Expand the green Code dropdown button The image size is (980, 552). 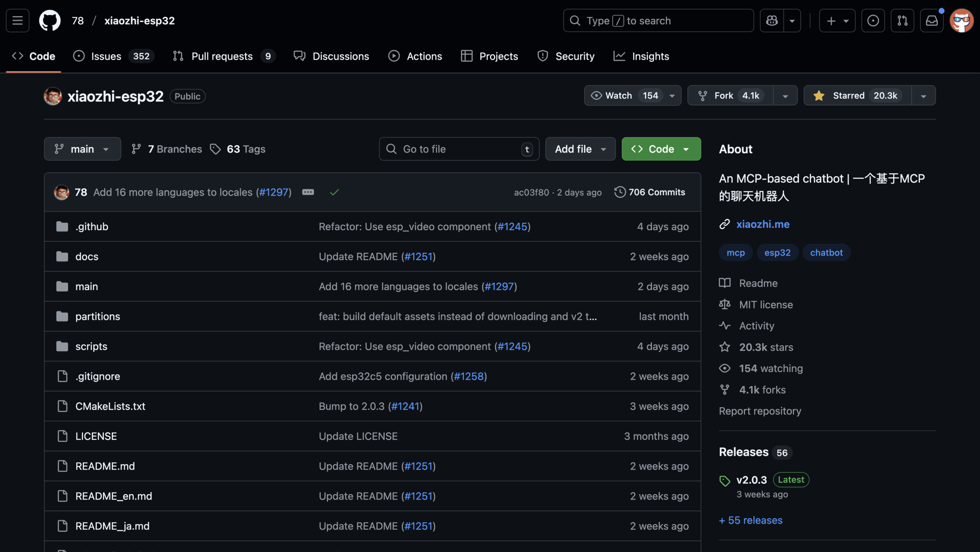click(x=661, y=149)
